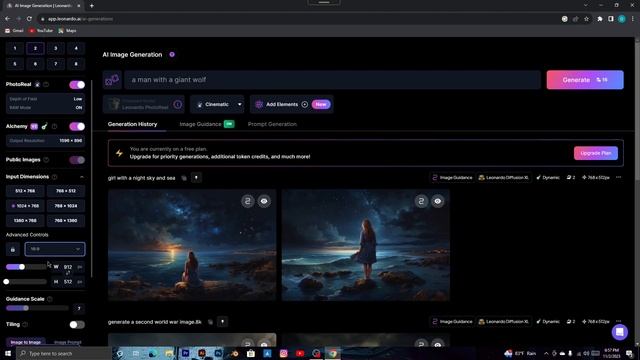Copy the 'girl with a night sky and sea' prompt
Viewport: 640px width, 360px height.
184,178
